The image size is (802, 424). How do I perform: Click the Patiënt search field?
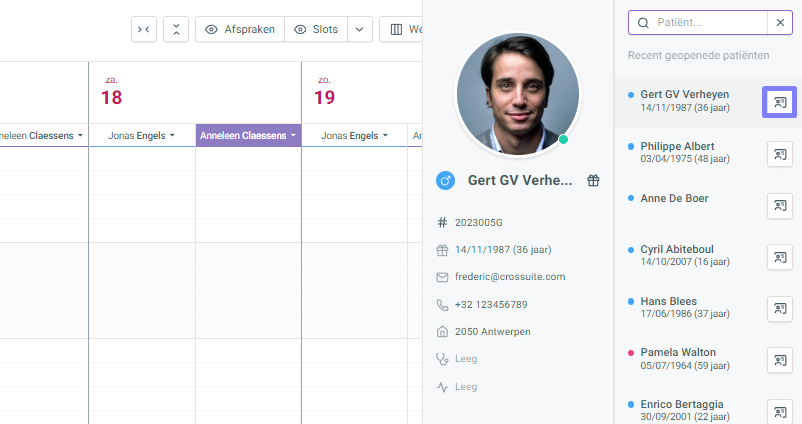698,23
